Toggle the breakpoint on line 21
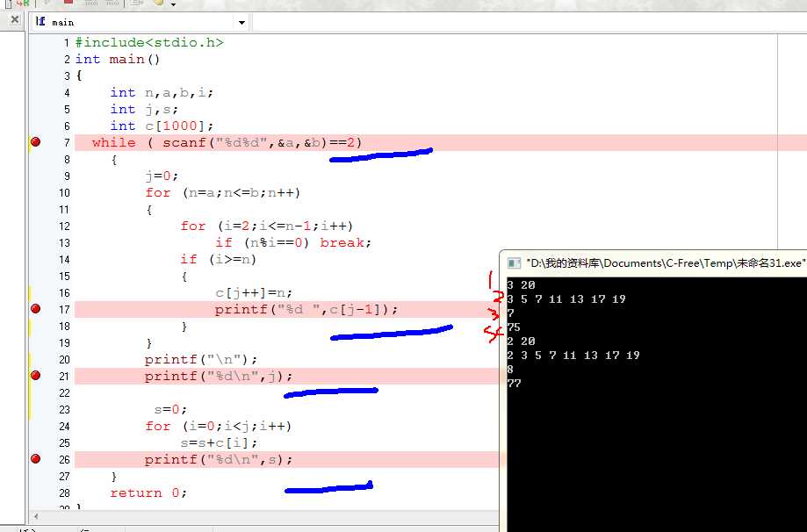Viewport: 807px width, 532px height. click(x=35, y=375)
